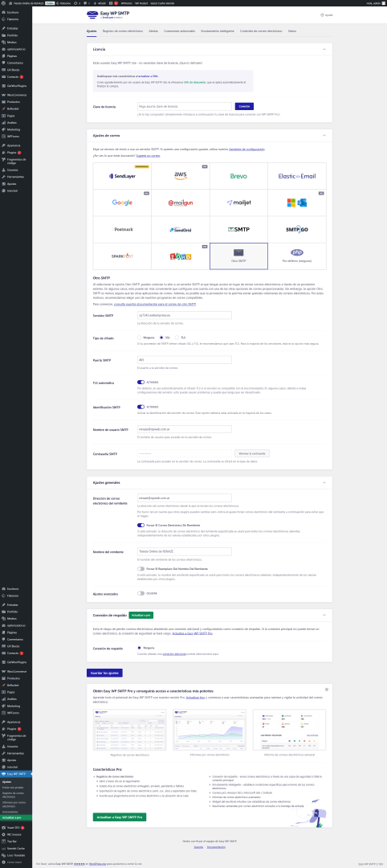Select the Brevo mailer logo
The height and width of the screenshot is (868, 387).
[238, 176]
